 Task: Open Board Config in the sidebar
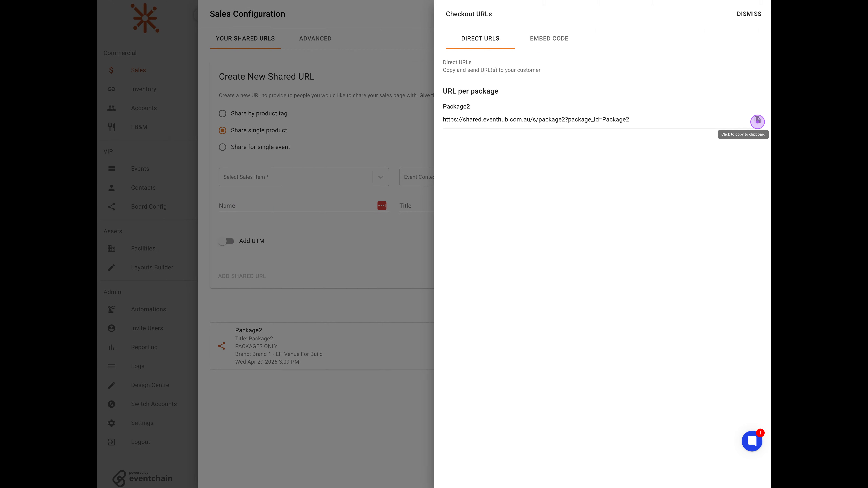(149, 206)
